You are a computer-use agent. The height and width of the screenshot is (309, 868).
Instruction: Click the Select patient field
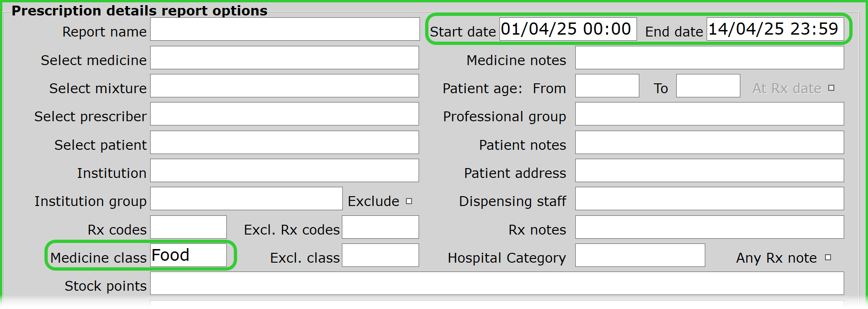click(x=284, y=143)
